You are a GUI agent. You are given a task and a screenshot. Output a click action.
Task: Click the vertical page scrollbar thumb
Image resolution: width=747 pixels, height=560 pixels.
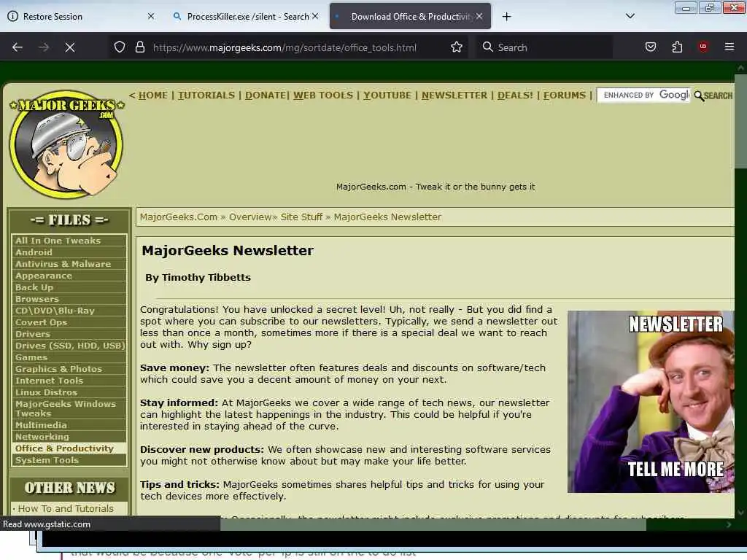point(740,120)
